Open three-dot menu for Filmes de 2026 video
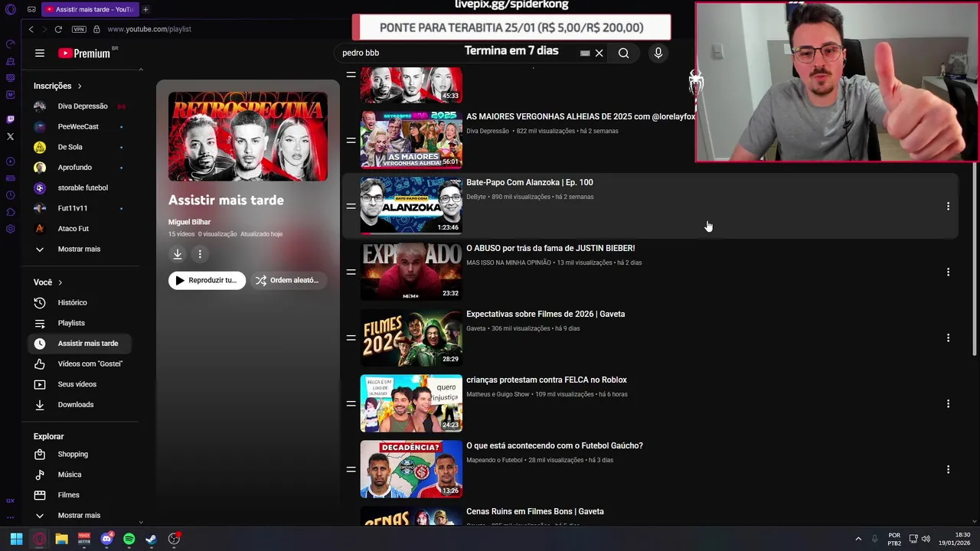 pyautogui.click(x=948, y=337)
